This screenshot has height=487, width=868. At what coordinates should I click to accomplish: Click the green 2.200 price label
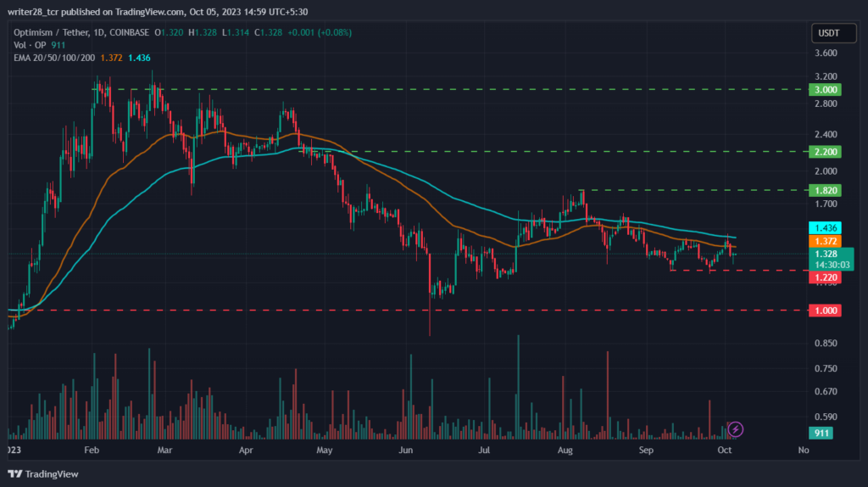tap(825, 152)
